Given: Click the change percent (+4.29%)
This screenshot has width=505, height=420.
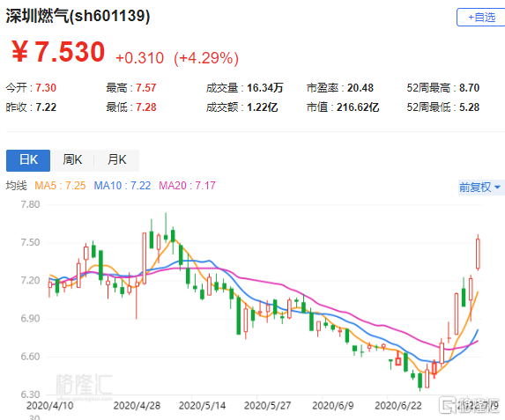Looking at the screenshot, I should coord(206,58).
